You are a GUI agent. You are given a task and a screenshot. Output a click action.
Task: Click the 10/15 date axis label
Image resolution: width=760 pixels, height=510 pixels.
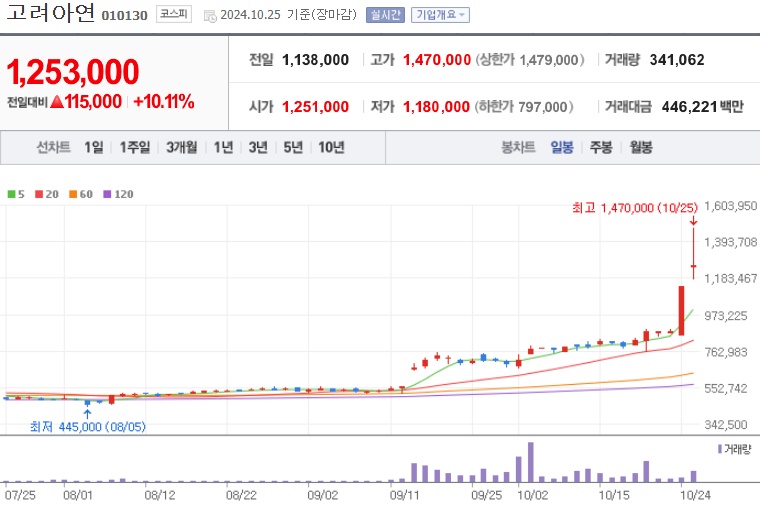(x=614, y=495)
